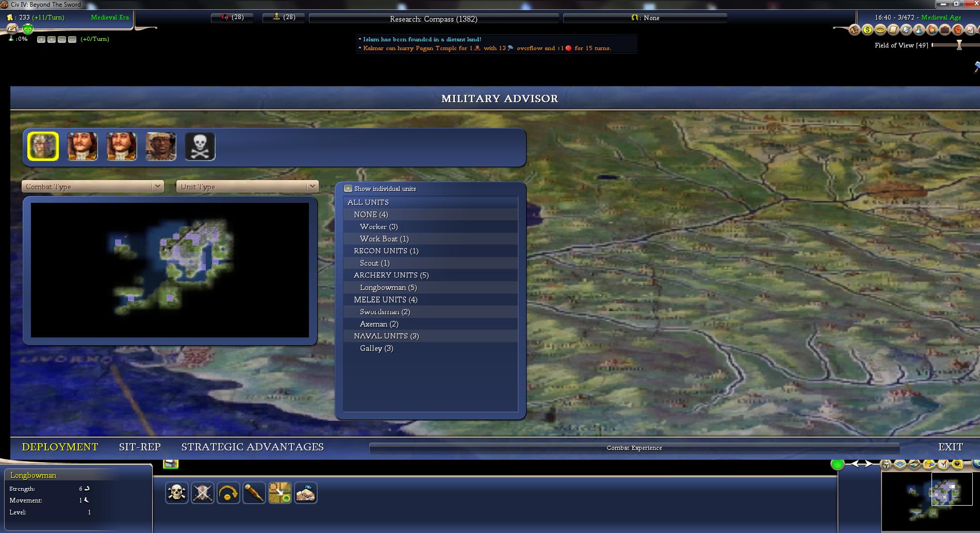The image size is (980, 533).
Task: Click the last unit action icon in row
Action: click(306, 493)
